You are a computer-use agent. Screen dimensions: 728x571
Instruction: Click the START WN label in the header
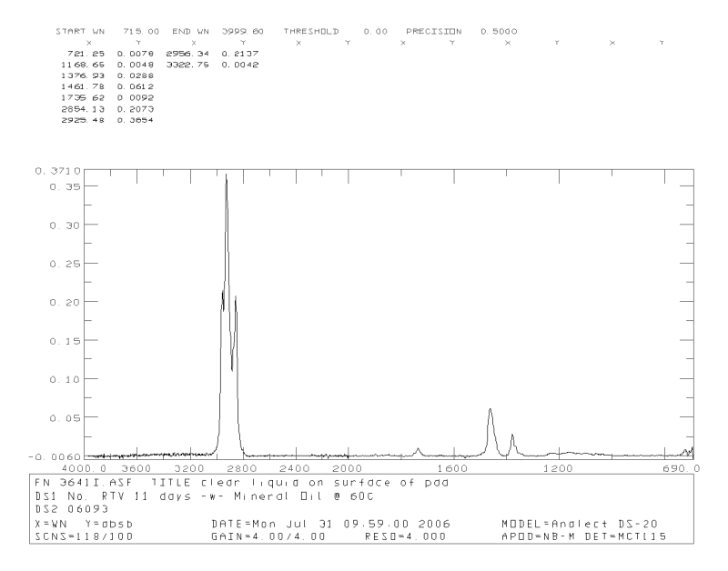[x=80, y=32]
